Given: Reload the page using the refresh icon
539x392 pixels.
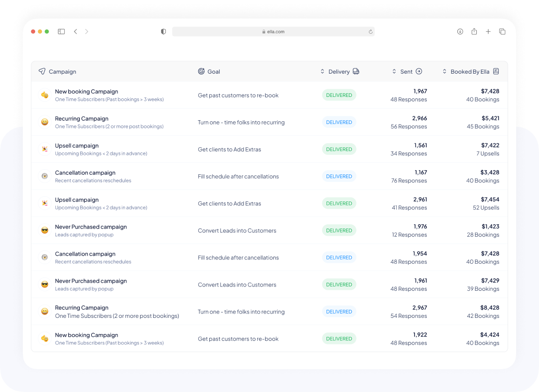Looking at the screenshot, I should click(x=370, y=32).
